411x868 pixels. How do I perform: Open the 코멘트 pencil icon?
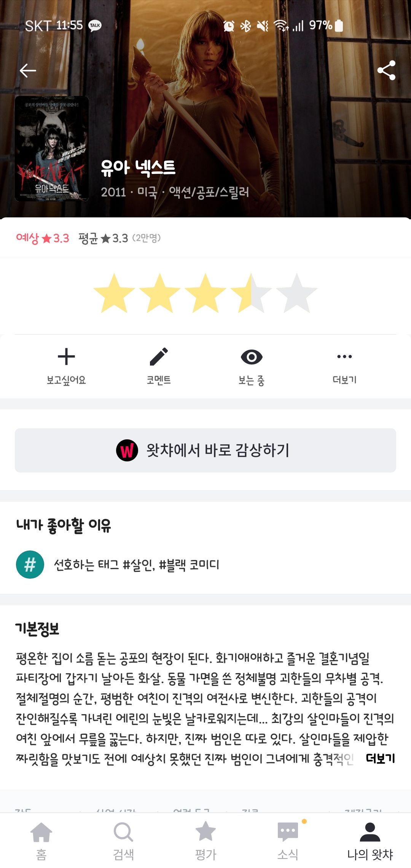click(x=159, y=357)
